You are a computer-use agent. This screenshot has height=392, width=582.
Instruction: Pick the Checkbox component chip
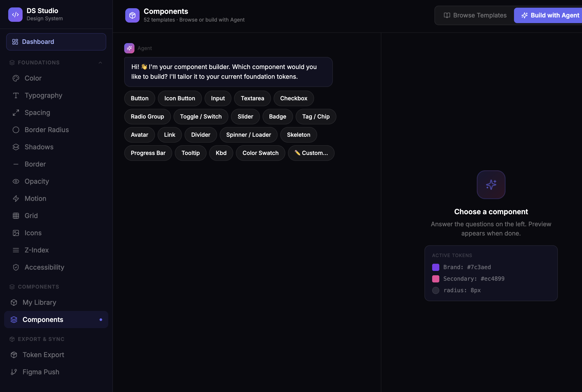pos(294,98)
